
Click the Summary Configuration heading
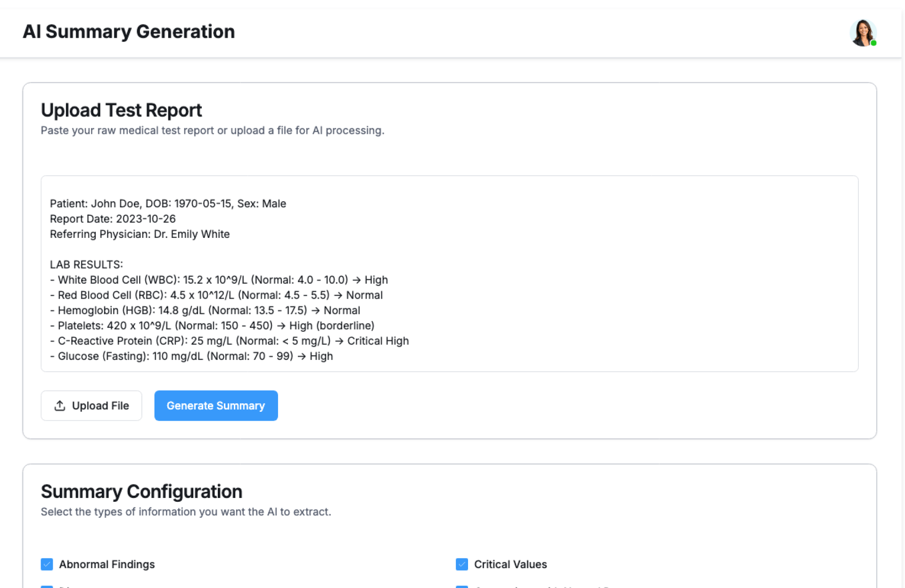(141, 491)
